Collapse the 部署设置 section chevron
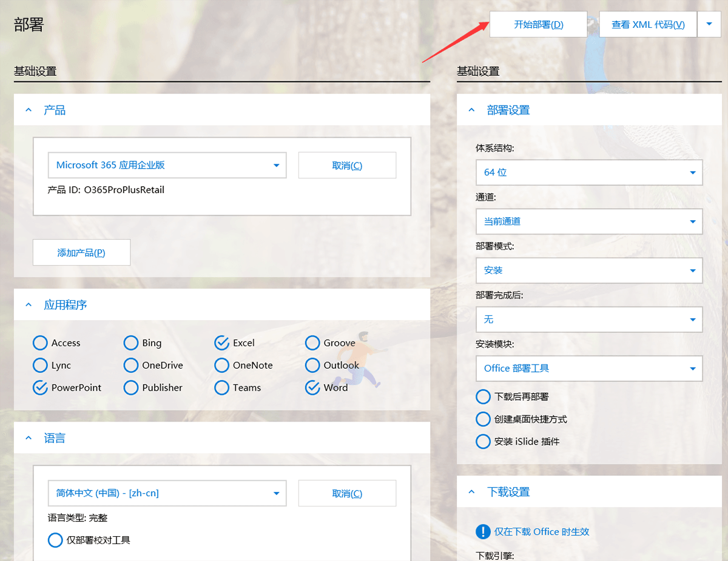Viewport: 728px width, 561px height. 472,110
